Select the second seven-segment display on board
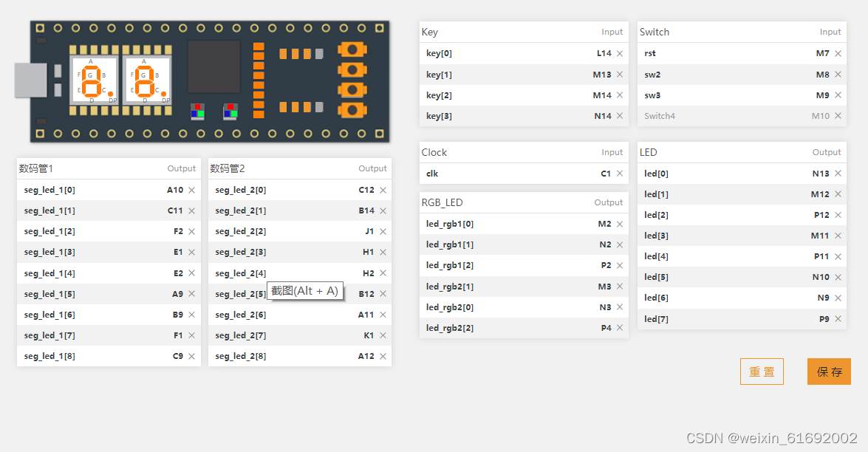 147,81
